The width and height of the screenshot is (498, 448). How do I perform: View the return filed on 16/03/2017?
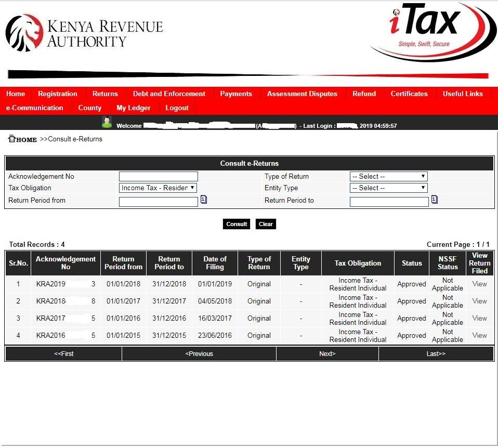[480, 318]
